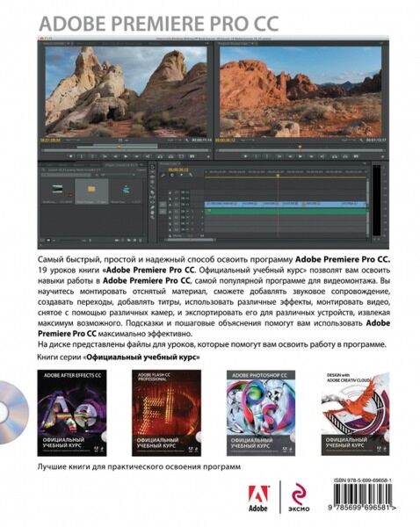Viewport: 420px width, 527px height.
Task: Select the Razor tool in Tools panel
Action: click(x=152, y=192)
